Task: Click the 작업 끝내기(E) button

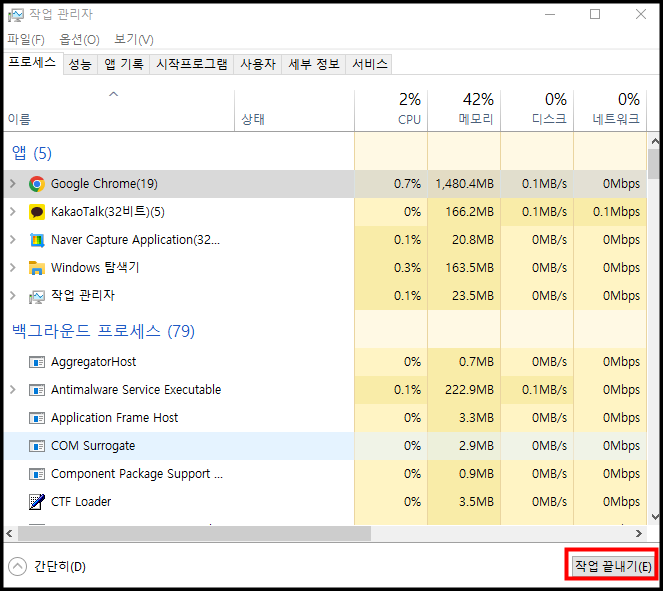Action: coord(612,566)
